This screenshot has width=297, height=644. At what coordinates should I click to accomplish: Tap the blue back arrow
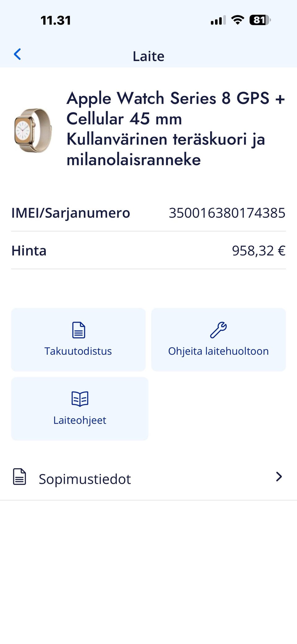point(18,54)
